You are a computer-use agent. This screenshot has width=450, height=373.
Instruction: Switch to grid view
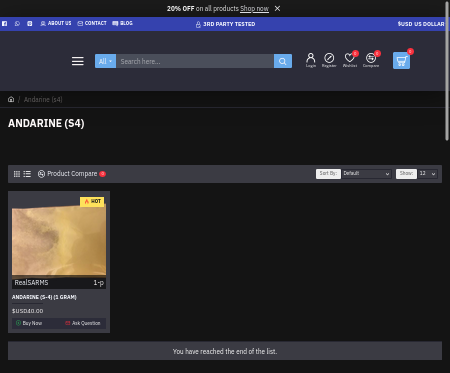[x=17, y=174]
